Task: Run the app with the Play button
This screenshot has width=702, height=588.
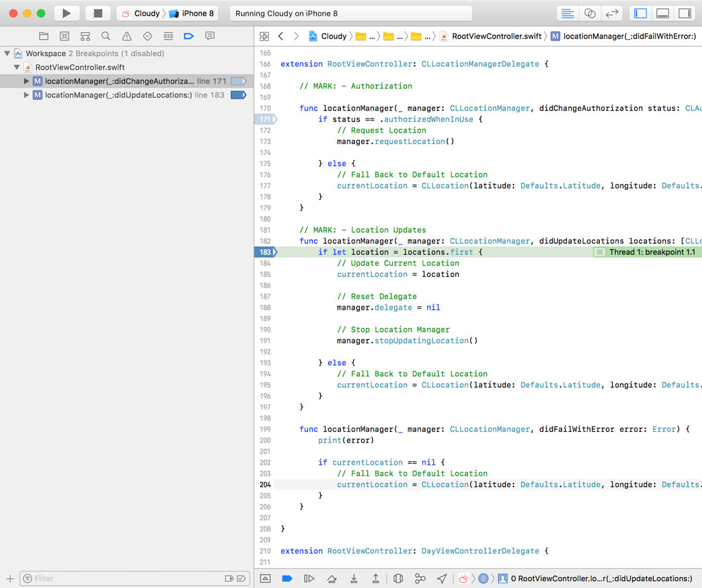Action: tap(66, 13)
